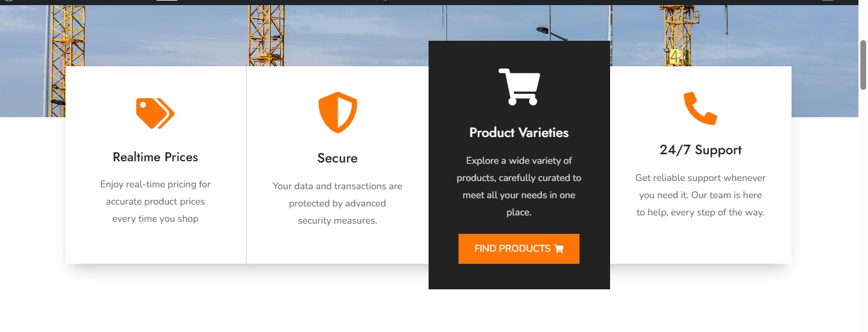Screen dimensions: 868x332
Task: Select the Realtime Prices heading
Action: 155,157
